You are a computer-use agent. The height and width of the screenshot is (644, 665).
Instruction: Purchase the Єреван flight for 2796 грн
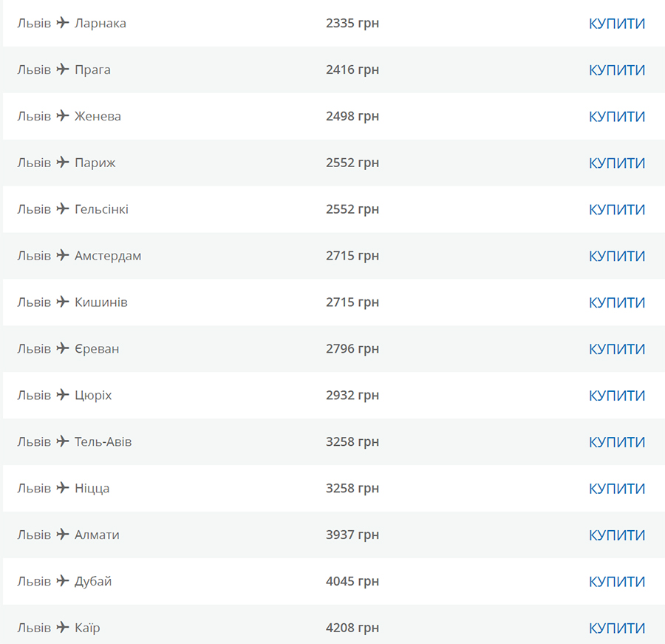coord(617,350)
